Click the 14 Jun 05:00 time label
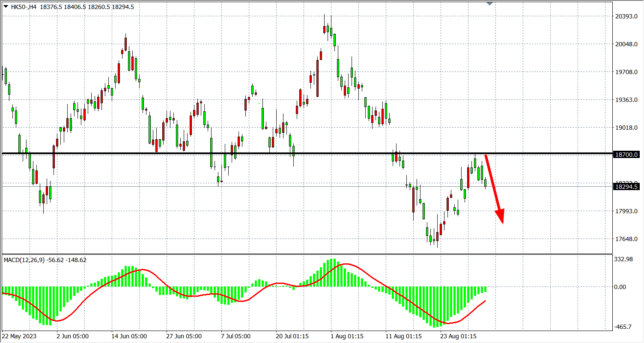This screenshot has width=644, height=343. [129, 336]
